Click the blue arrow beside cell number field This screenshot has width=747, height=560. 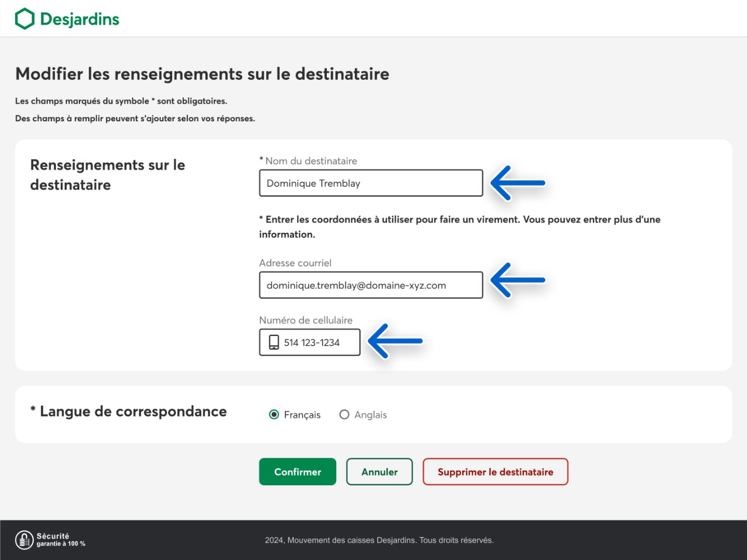tap(395, 341)
